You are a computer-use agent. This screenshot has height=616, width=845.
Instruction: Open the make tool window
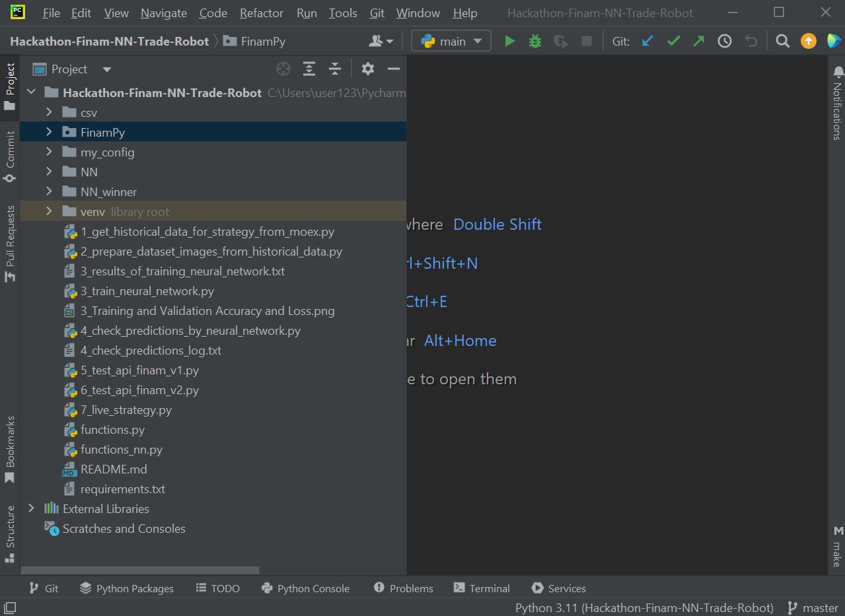(838, 547)
